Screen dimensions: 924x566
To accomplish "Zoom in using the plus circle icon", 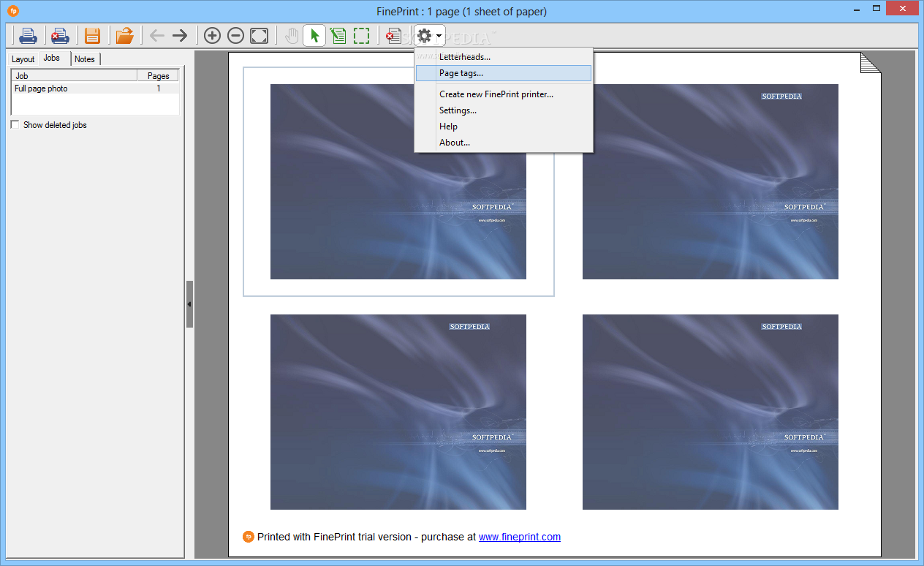I will click(212, 35).
